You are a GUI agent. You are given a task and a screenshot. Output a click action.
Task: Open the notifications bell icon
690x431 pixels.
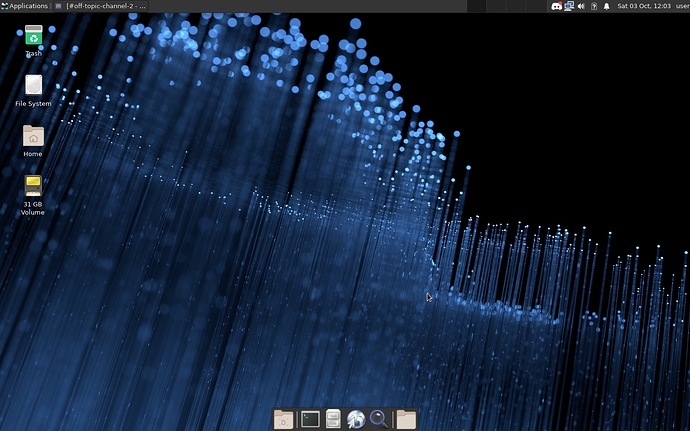pos(607,6)
